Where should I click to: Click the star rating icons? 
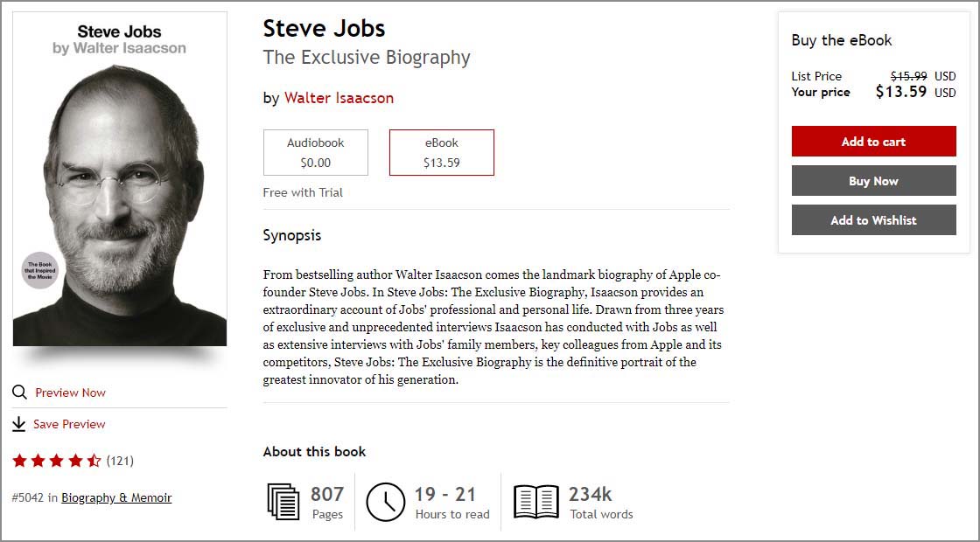pyautogui.click(x=57, y=461)
